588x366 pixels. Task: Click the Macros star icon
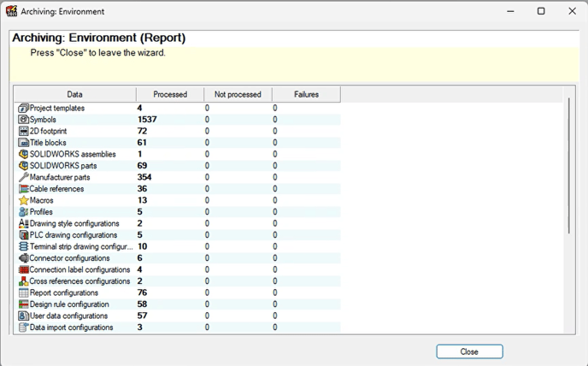pyautogui.click(x=23, y=200)
